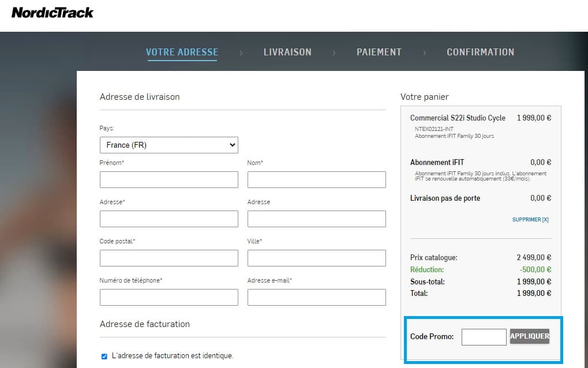This screenshot has width=588, height=368.
Task: Click the APPLIQUER promo button
Action: coord(529,336)
